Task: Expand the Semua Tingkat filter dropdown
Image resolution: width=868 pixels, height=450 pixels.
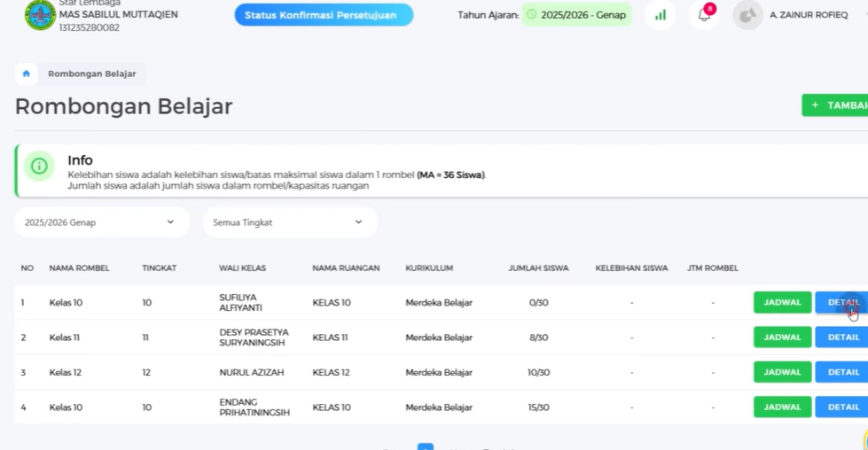Action: pyautogui.click(x=290, y=222)
